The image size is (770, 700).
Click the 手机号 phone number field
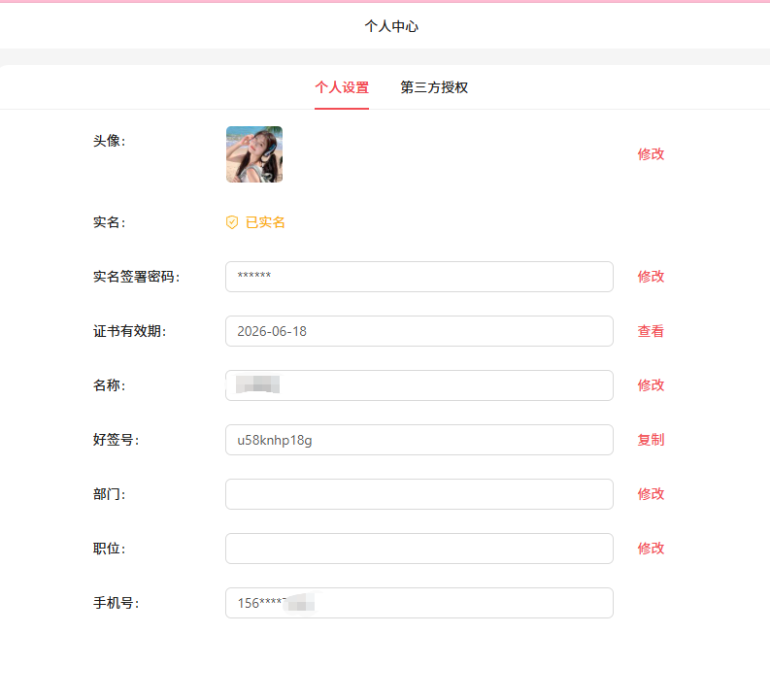[418, 603]
